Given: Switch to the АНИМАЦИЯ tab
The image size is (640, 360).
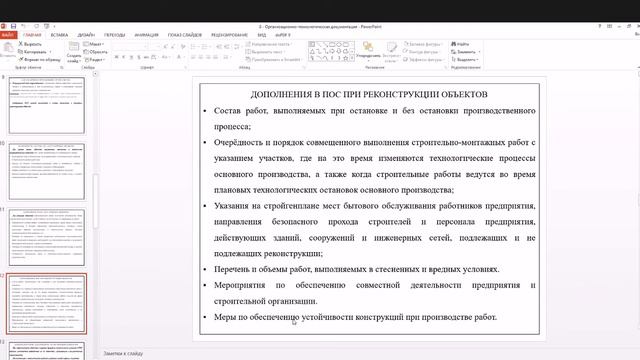Looking at the screenshot, I should [x=146, y=35].
